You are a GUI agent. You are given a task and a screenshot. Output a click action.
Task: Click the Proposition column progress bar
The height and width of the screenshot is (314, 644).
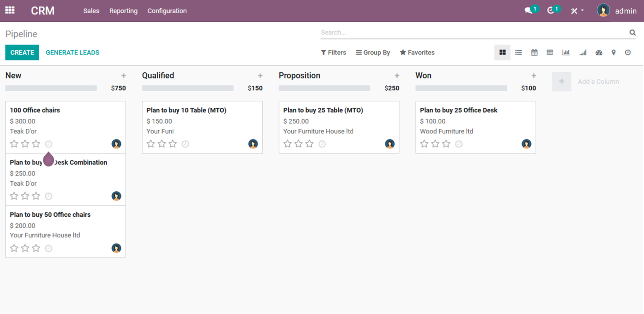coord(324,88)
